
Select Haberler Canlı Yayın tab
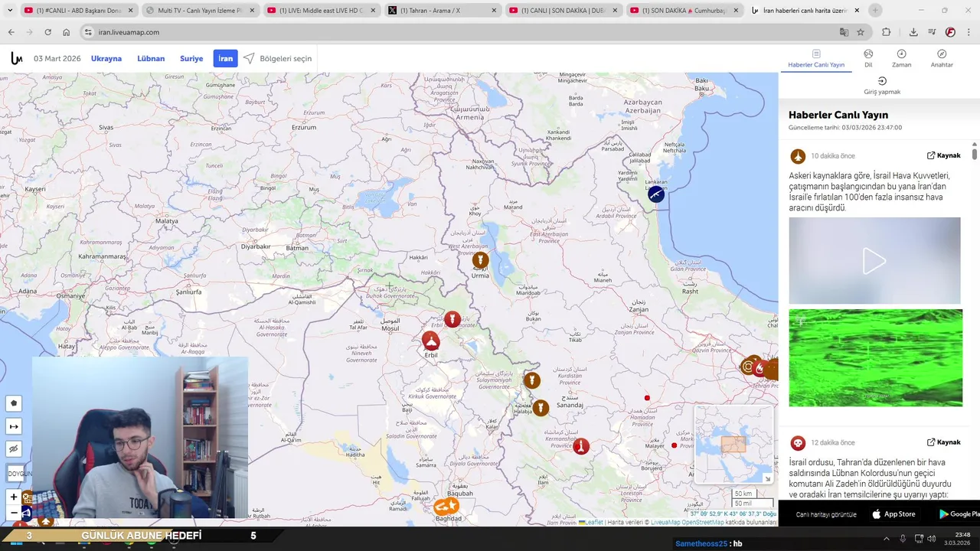tap(816, 59)
